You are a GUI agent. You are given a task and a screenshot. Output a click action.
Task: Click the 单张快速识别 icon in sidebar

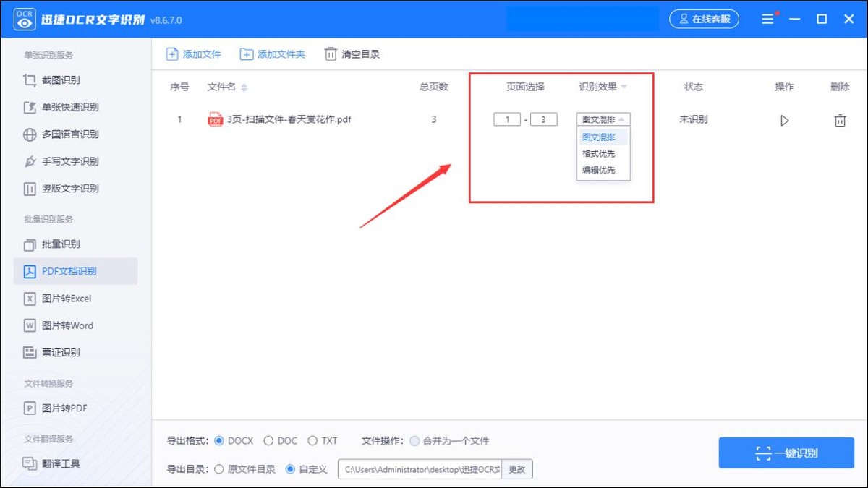tap(30, 108)
